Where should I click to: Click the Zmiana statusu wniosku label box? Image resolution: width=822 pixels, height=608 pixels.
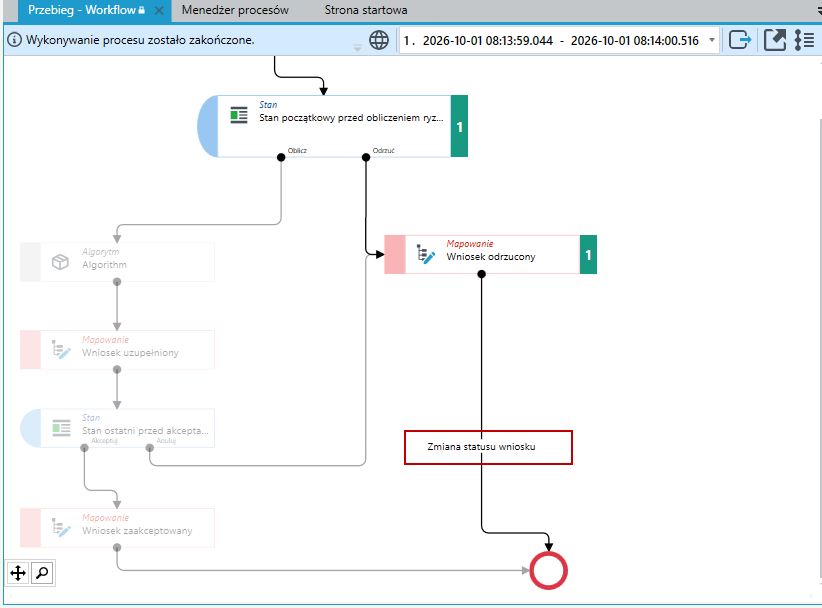[x=488, y=447]
